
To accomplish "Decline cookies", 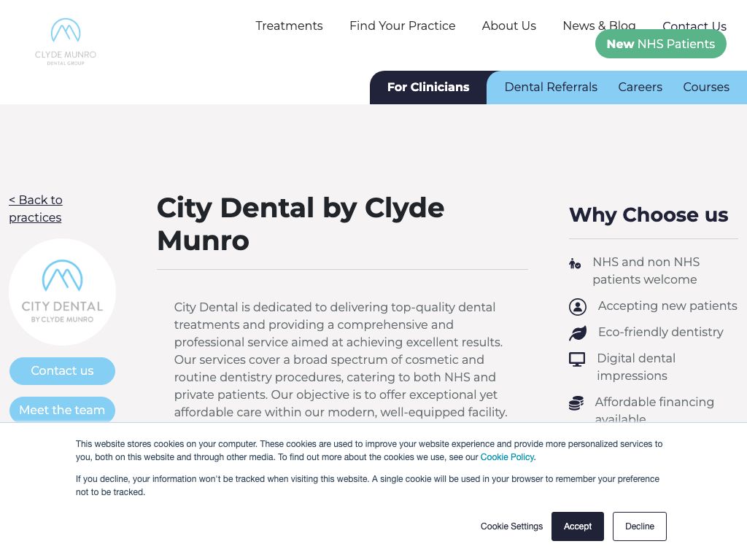I will [639, 526].
